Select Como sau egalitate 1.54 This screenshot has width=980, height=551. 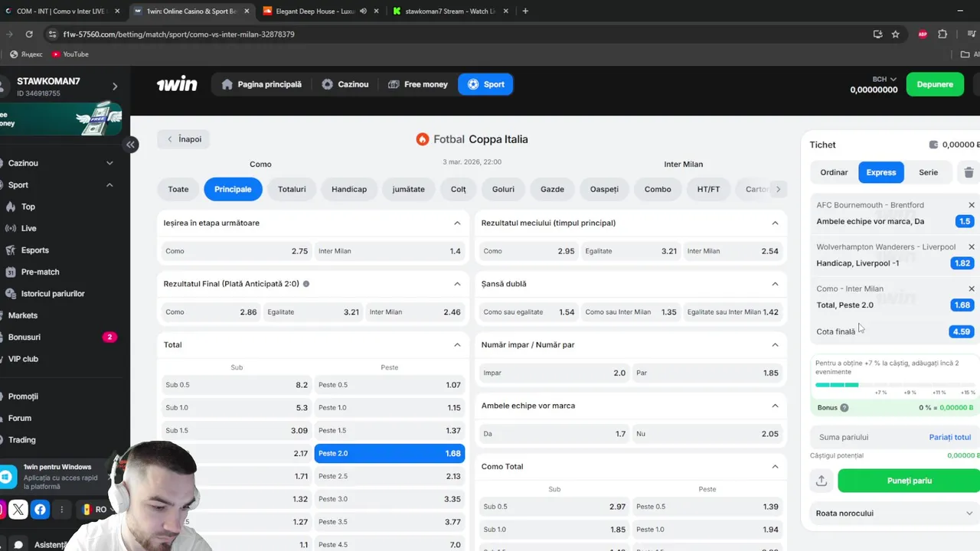[x=528, y=312]
